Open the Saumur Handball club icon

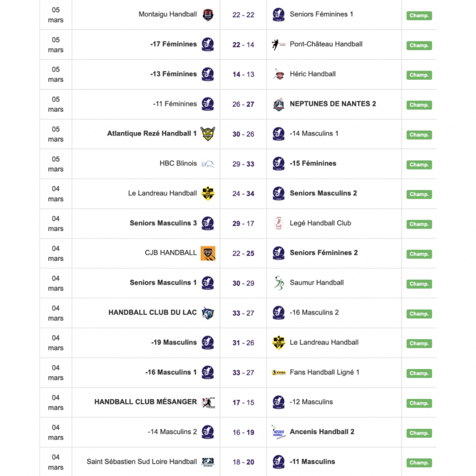point(278,283)
